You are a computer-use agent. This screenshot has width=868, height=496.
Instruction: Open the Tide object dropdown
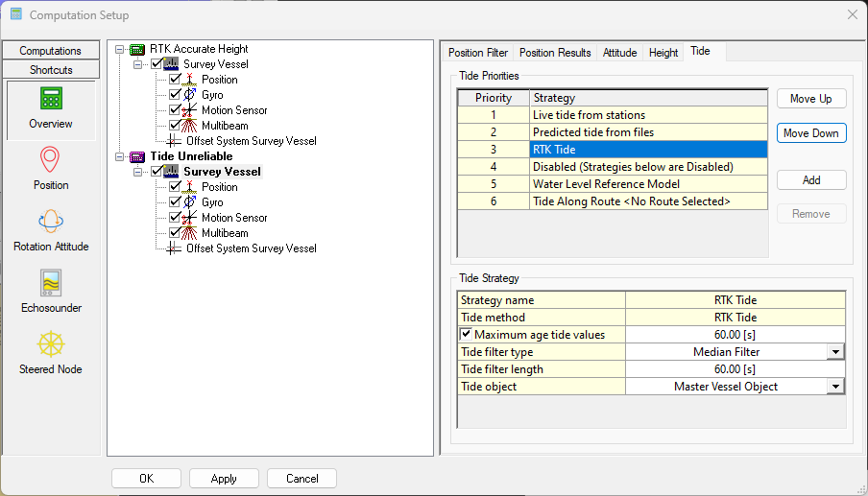(836, 387)
